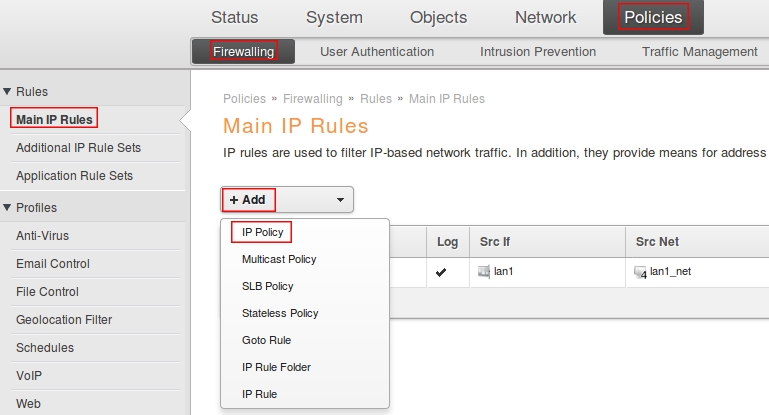Screen dimensions: 769x415
Task: Sort by Src Net column header
Action: [x=657, y=242]
